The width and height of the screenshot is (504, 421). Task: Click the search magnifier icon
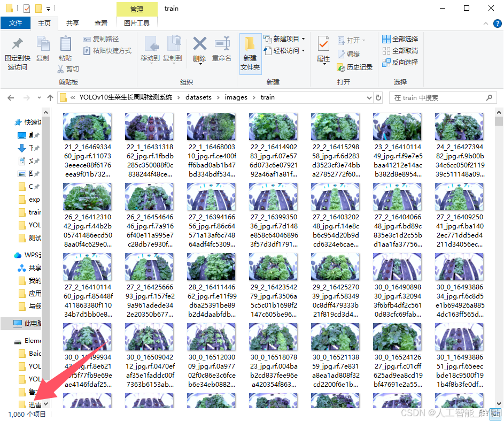click(x=490, y=97)
